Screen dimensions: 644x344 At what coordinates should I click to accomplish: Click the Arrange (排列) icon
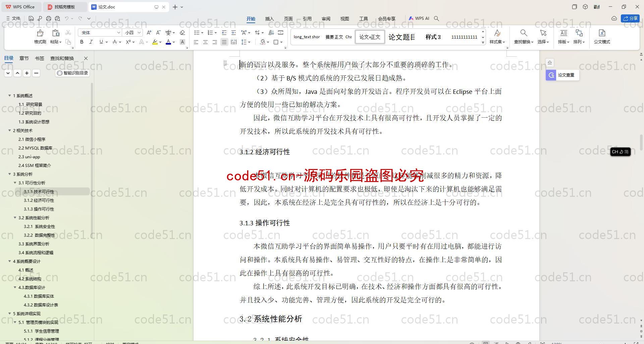(579, 33)
